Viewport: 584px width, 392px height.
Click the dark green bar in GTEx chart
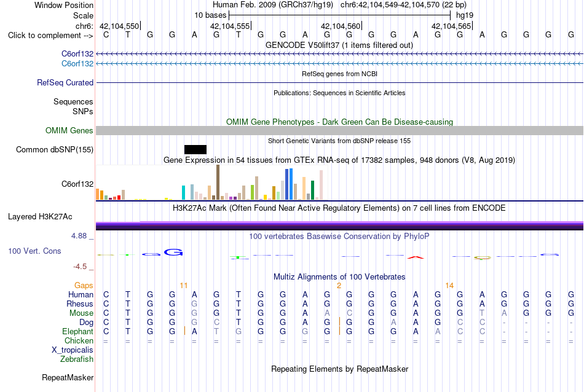coord(312,190)
